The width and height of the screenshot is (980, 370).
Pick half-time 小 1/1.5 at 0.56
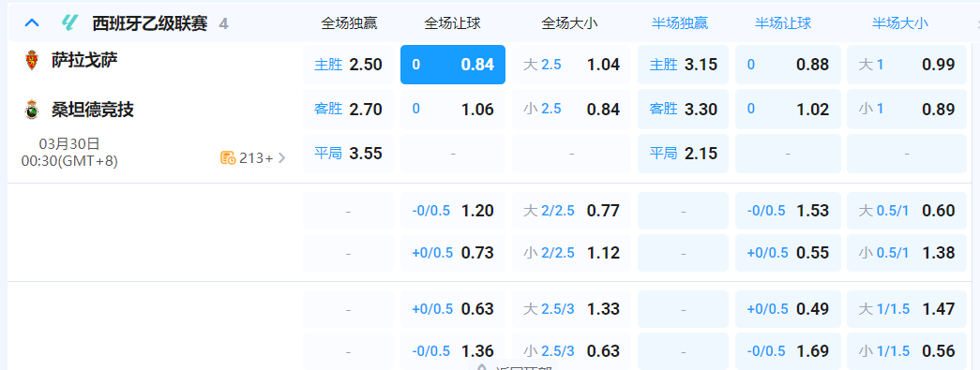click(907, 351)
